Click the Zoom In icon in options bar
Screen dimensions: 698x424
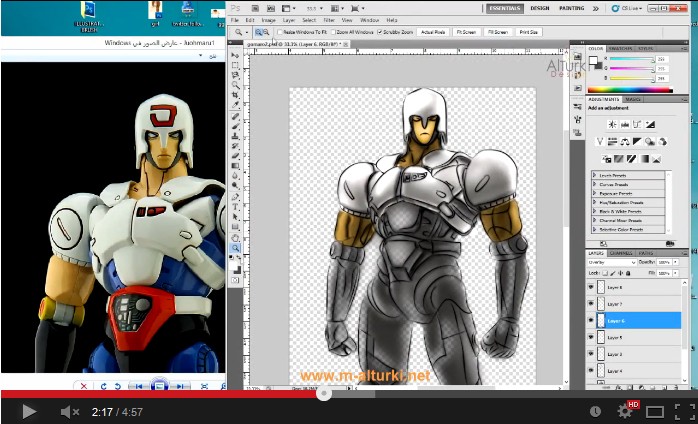click(259, 32)
